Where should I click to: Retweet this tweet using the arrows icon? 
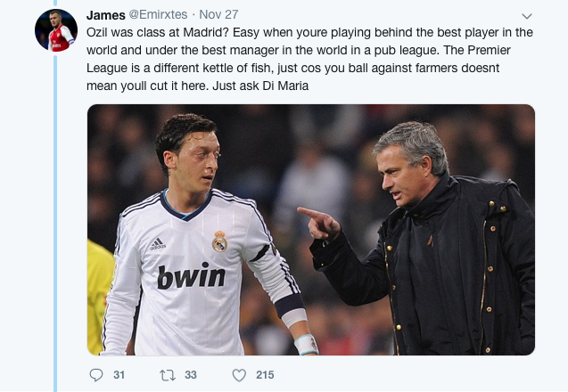coord(168,375)
